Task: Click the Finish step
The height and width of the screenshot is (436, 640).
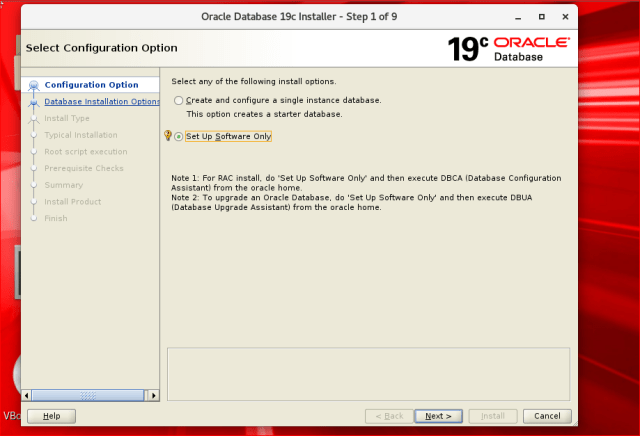Action: (56, 218)
